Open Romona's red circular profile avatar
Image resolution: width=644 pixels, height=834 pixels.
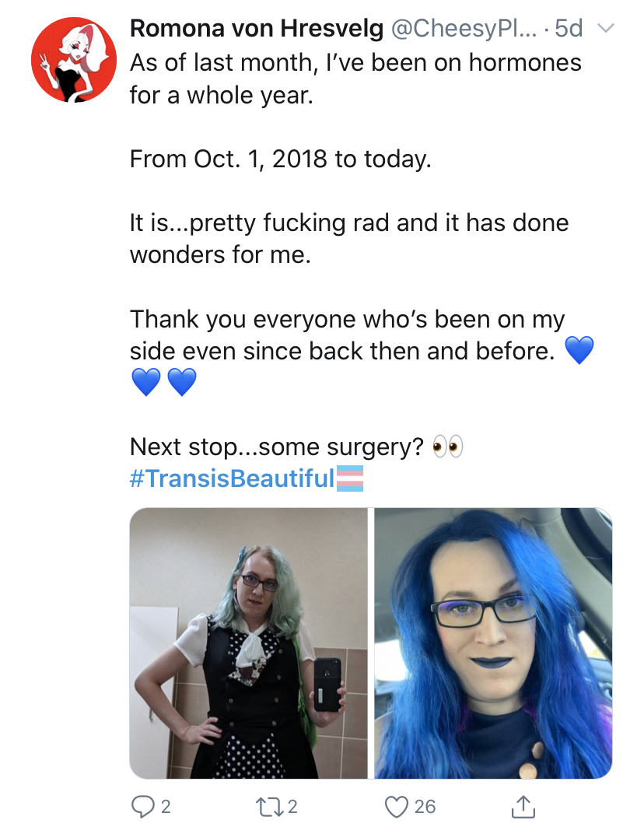click(73, 60)
